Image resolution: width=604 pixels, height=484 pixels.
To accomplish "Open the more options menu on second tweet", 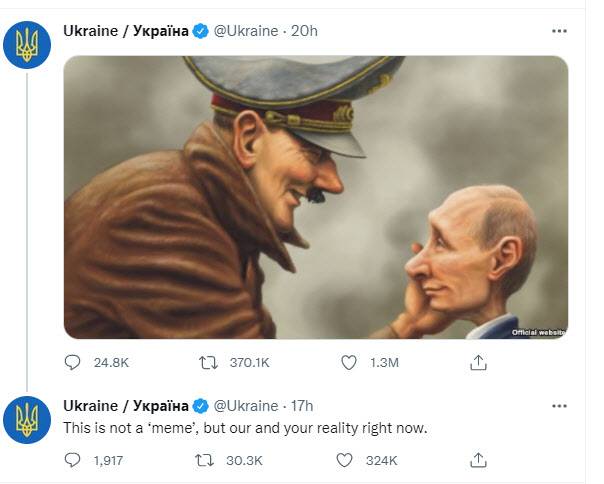I will (559, 406).
